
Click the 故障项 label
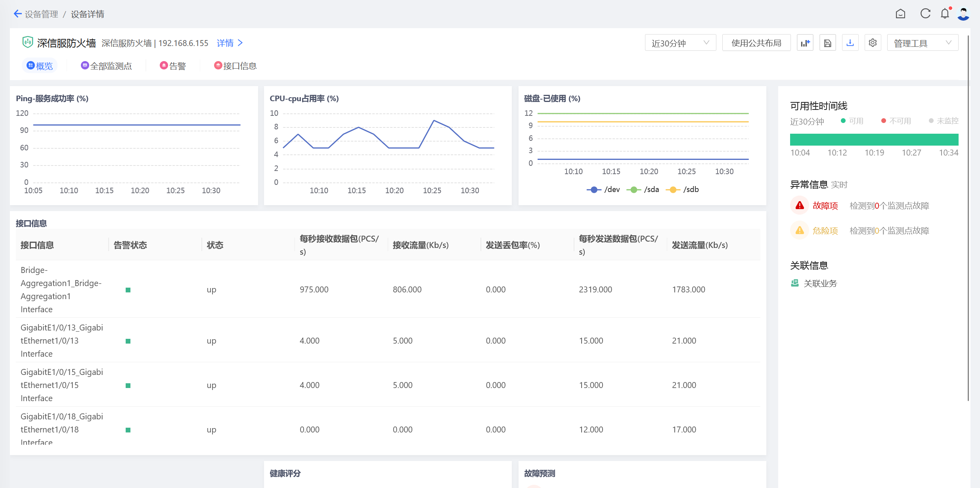pyautogui.click(x=825, y=206)
